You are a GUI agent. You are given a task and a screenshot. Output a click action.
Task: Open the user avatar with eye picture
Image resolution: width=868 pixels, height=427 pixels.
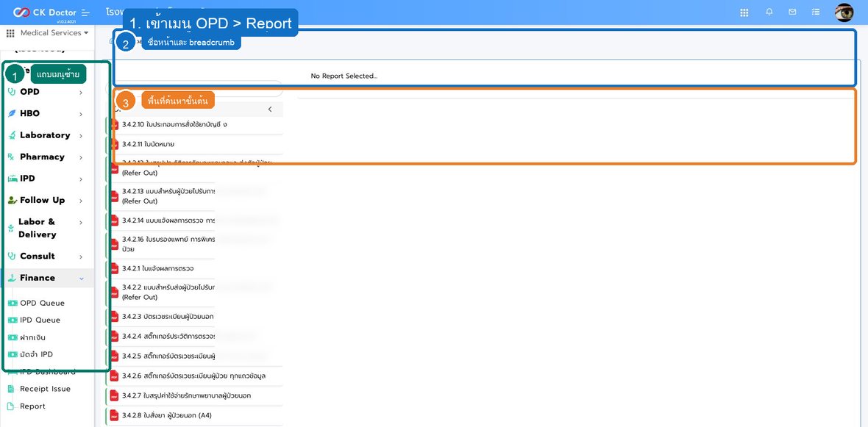tap(844, 12)
